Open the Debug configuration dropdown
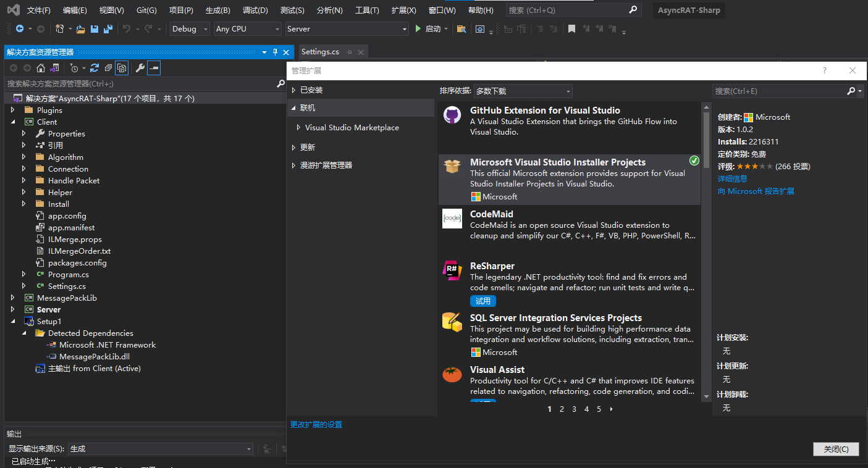The width and height of the screenshot is (868, 468). [x=190, y=29]
